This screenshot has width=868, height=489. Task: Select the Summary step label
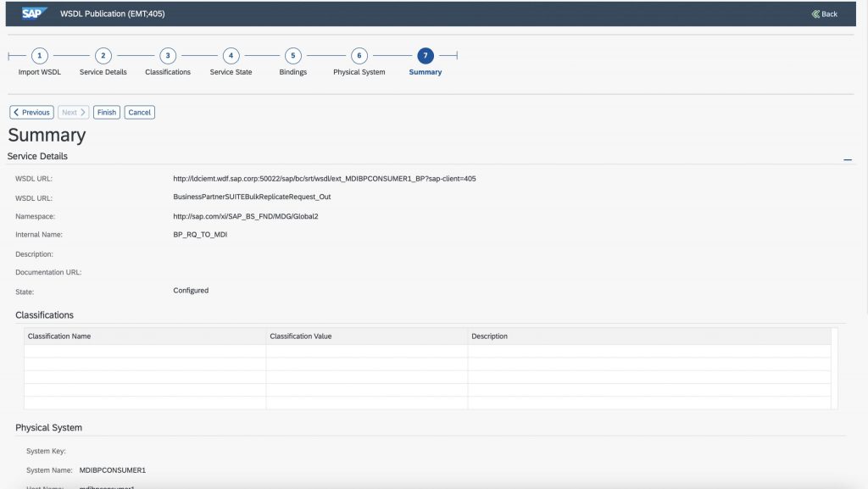click(x=426, y=72)
